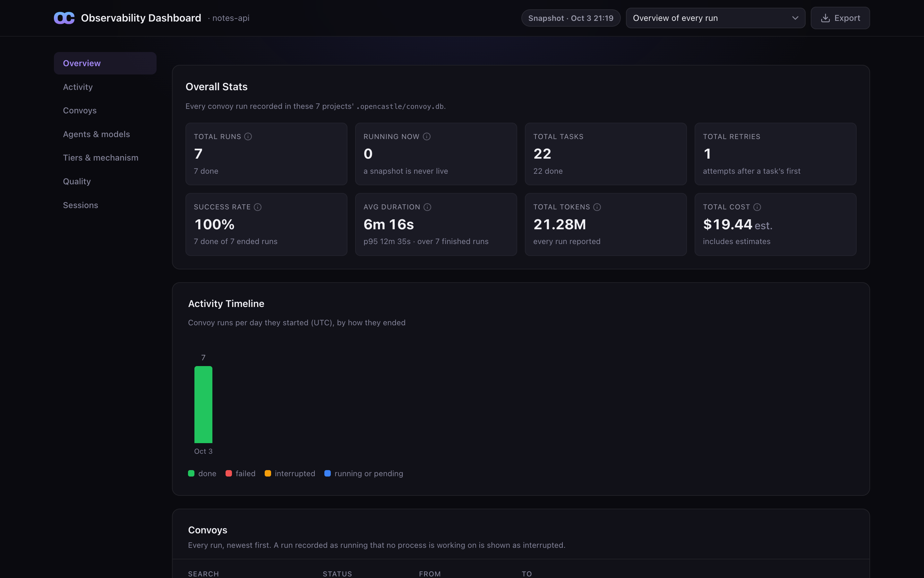Click the '.opencastle/convoy.db' path text
The image size is (924, 578).
click(400, 106)
